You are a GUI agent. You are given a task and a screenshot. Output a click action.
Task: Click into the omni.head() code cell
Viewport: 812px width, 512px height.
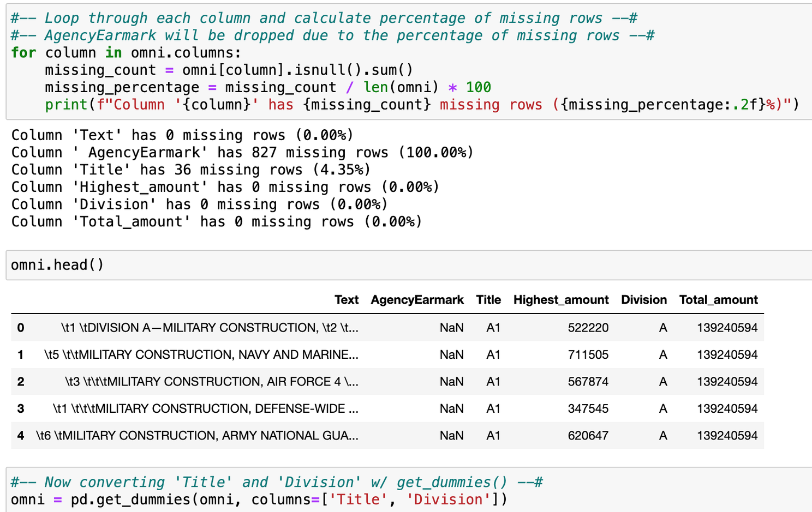57,265
